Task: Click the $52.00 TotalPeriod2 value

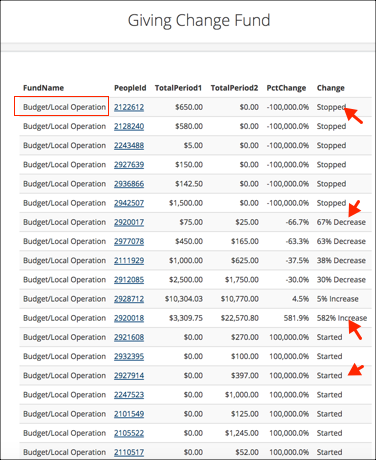Action: (x=247, y=452)
